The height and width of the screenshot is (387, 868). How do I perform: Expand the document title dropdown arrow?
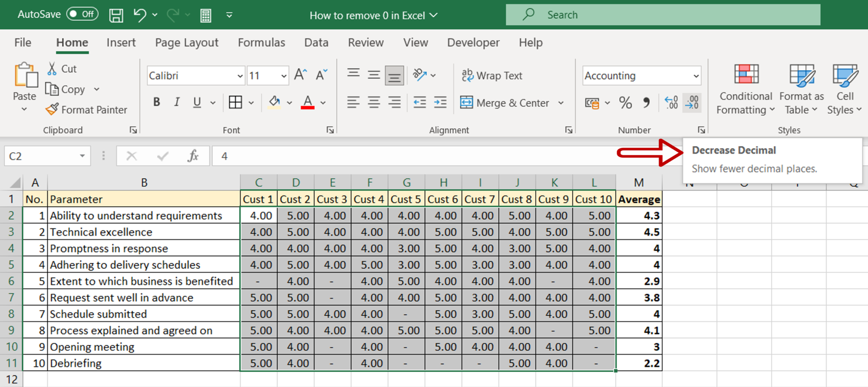[433, 15]
